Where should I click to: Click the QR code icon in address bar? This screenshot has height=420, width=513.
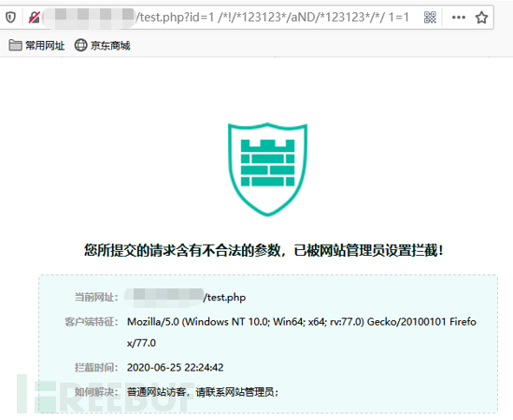tap(430, 17)
